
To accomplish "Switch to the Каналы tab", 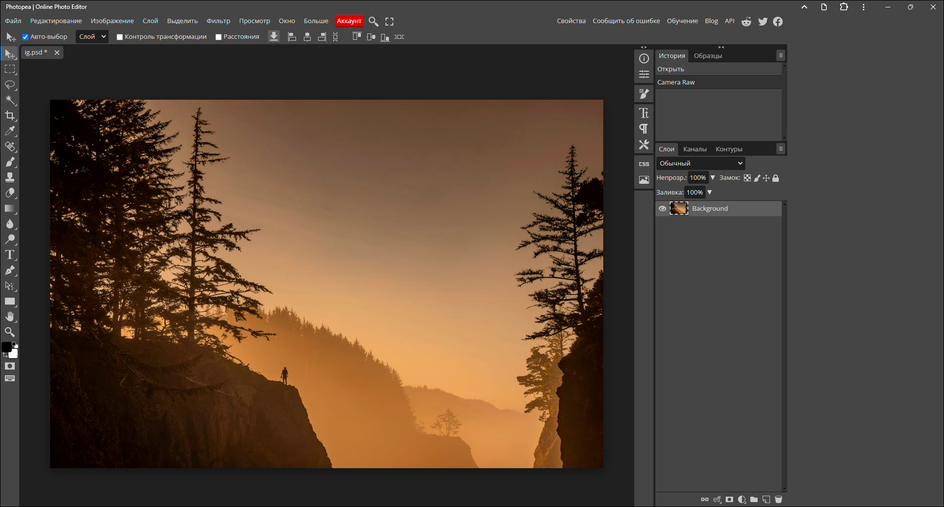I will (x=695, y=149).
